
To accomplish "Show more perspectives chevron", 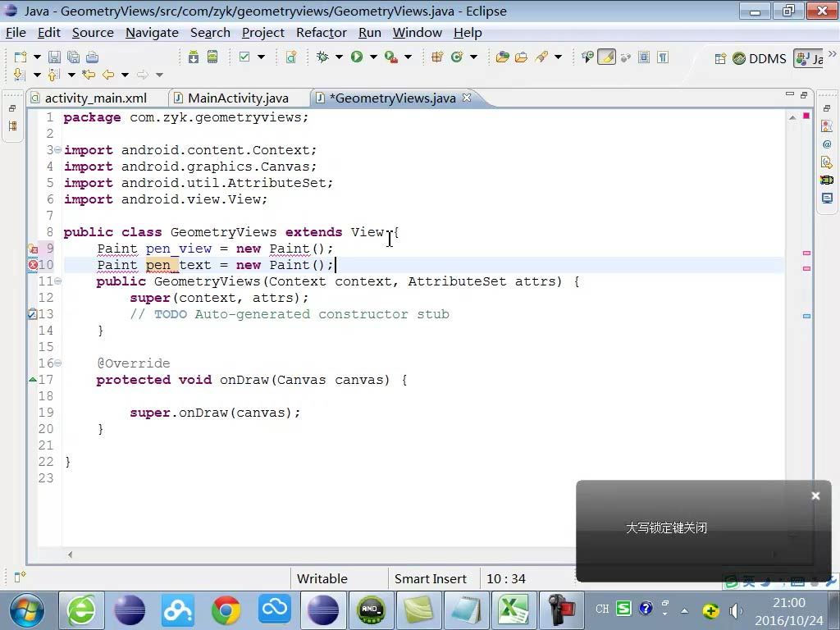I will (832, 54).
